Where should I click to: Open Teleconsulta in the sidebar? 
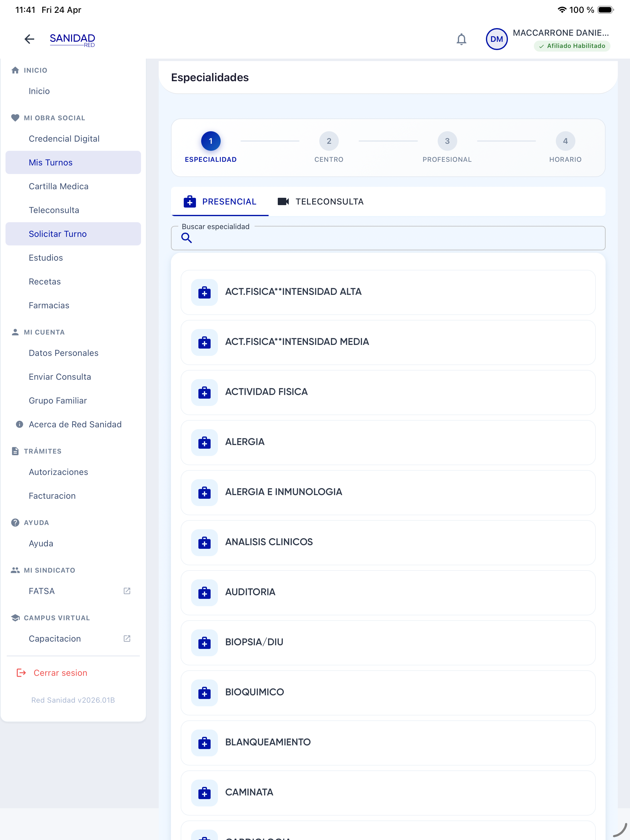point(73,210)
